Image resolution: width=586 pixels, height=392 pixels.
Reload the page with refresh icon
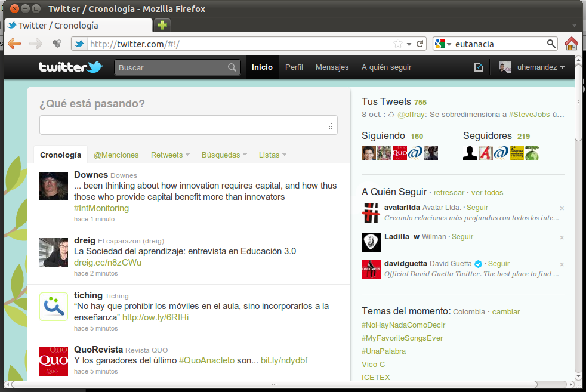pyautogui.click(x=420, y=44)
